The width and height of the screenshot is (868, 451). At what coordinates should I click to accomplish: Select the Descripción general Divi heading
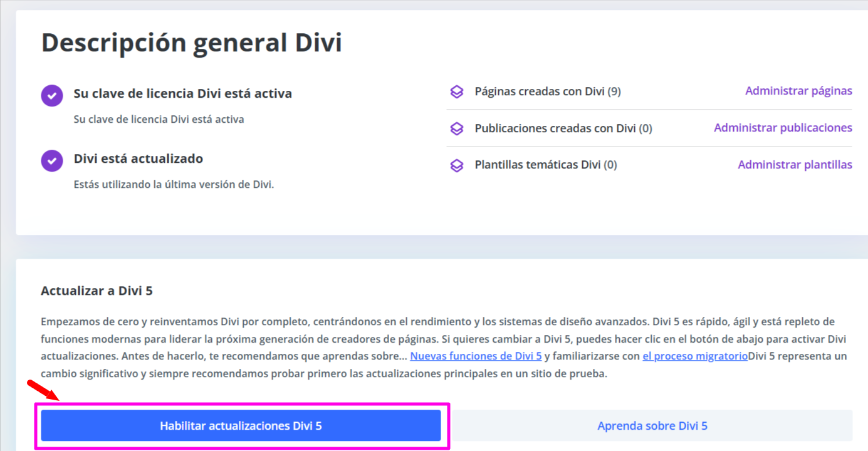click(x=192, y=43)
